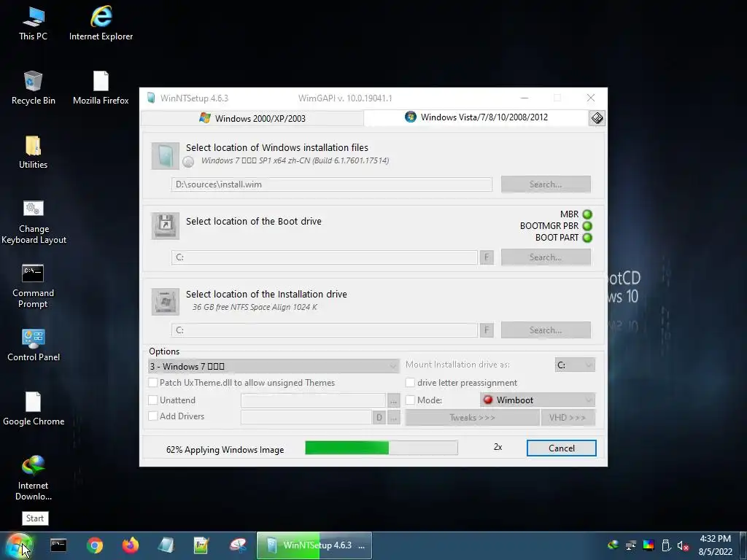This screenshot has width=747, height=560.
Task: Click the Boot drive floppy icon
Action: [166, 226]
